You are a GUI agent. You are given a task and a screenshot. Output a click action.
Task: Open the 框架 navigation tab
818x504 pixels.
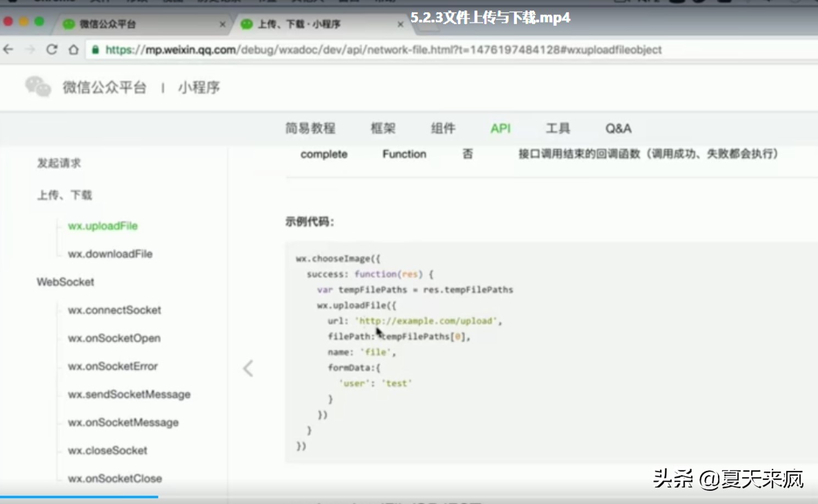pyautogui.click(x=383, y=128)
